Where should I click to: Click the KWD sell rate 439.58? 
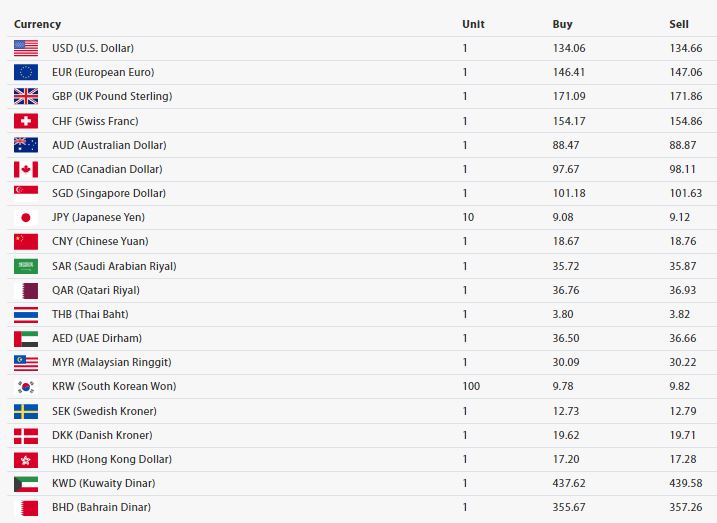[x=685, y=483]
